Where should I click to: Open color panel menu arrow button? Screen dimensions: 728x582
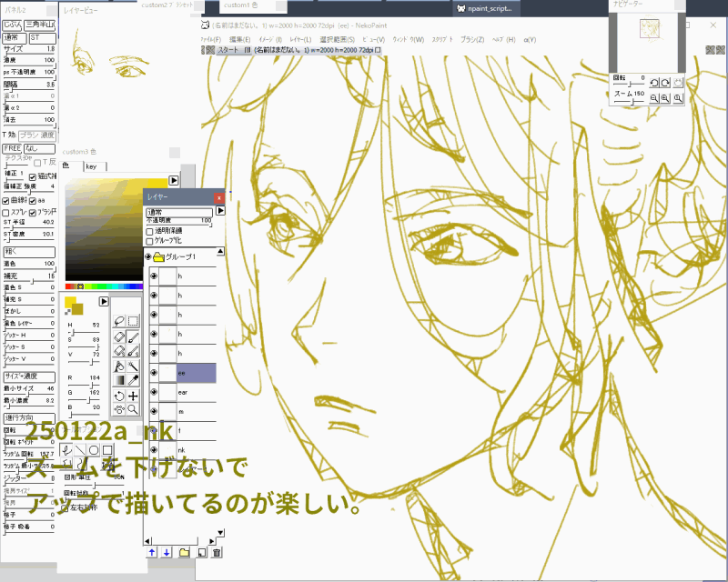point(174,180)
